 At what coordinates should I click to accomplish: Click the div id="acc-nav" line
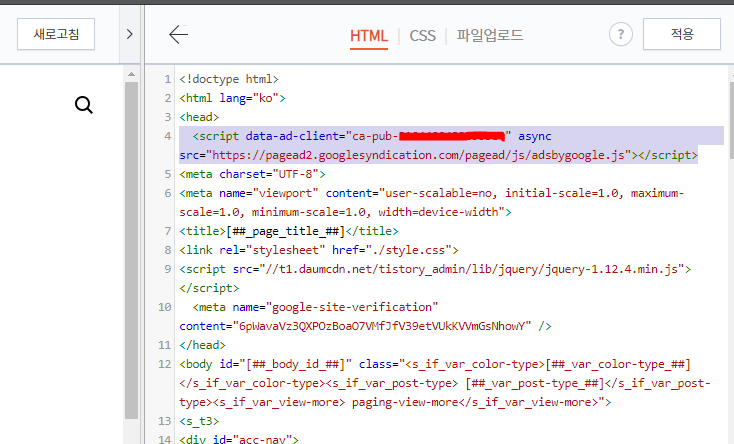tap(239, 439)
